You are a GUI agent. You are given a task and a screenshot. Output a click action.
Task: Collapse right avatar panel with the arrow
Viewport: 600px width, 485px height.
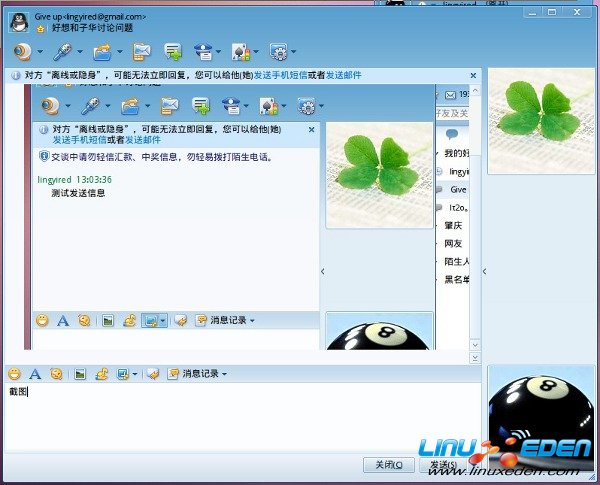485,271
